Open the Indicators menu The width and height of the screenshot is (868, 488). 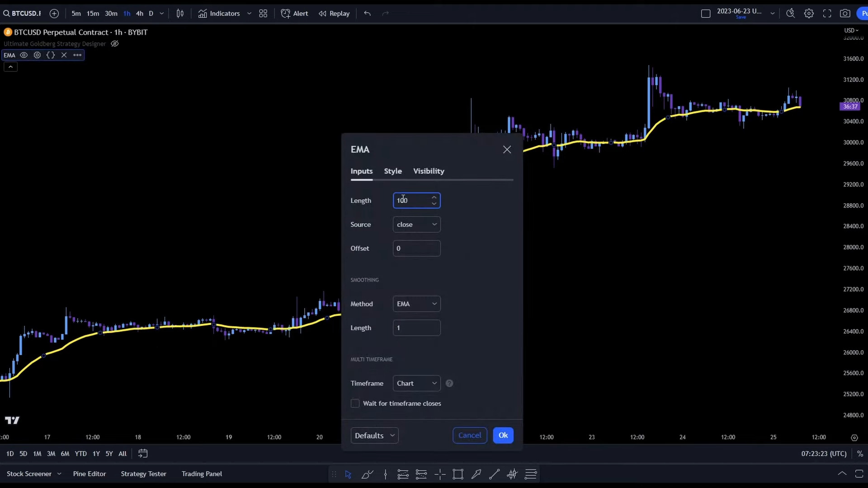[219, 14]
